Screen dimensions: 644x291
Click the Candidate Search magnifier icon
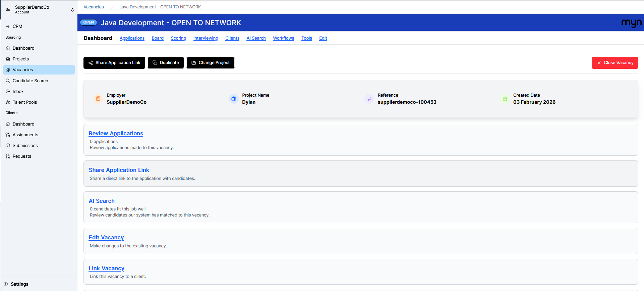tap(8, 81)
